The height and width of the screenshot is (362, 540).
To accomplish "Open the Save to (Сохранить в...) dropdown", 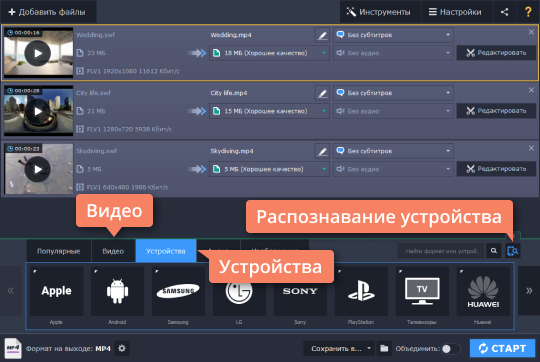I will 339,349.
